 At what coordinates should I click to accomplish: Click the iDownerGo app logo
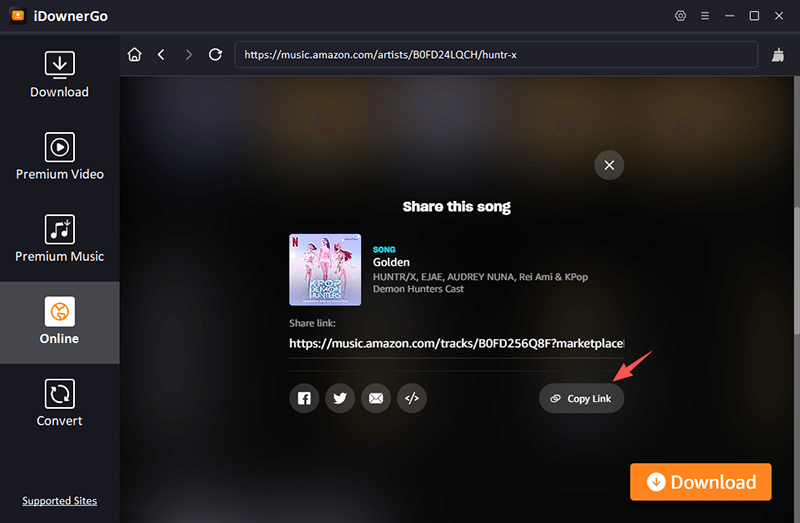(x=18, y=16)
